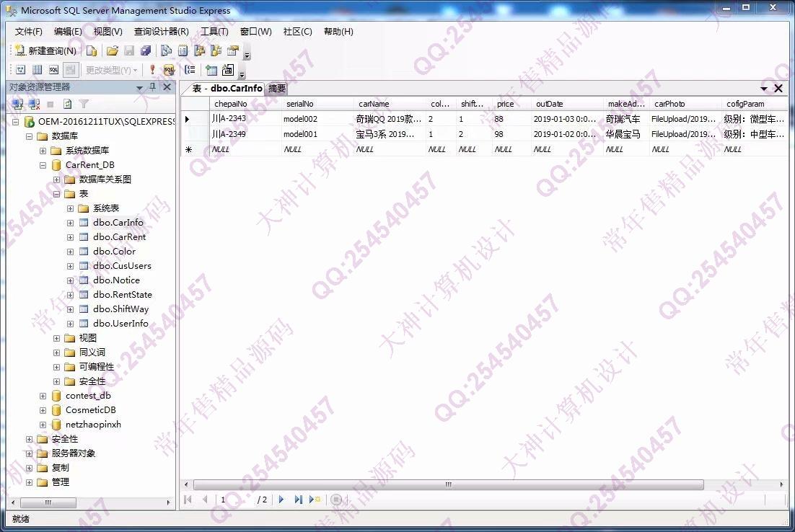Open the 社区(C) menu
This screenshot has width=795, height=532.
coord(298,32)
